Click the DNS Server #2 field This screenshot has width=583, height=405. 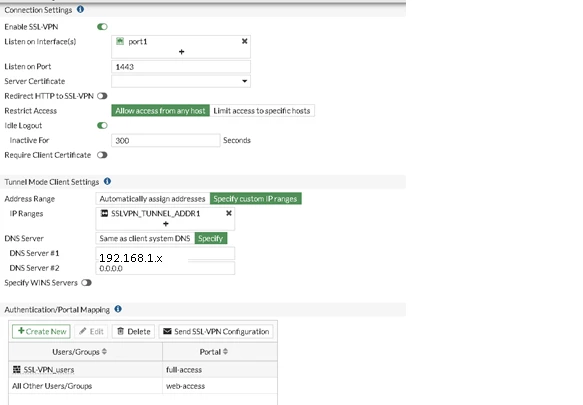pyautogui.click(x=165, y=268)
